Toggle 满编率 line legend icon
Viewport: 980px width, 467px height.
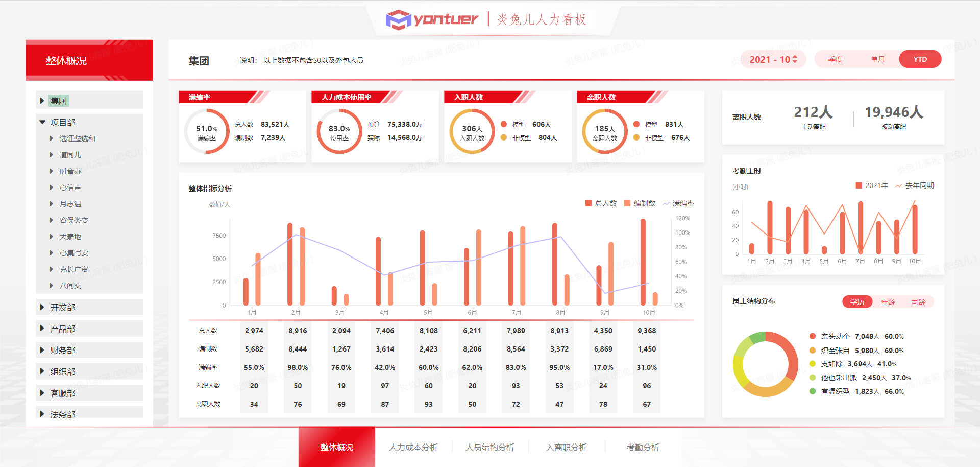pyautogui.click(x=666, y=203)
